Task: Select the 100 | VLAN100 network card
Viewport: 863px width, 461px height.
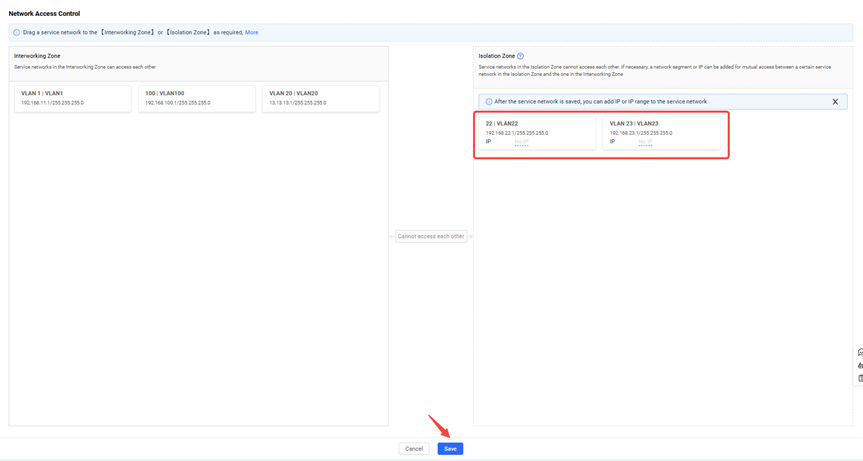Action: click(197, 98)
